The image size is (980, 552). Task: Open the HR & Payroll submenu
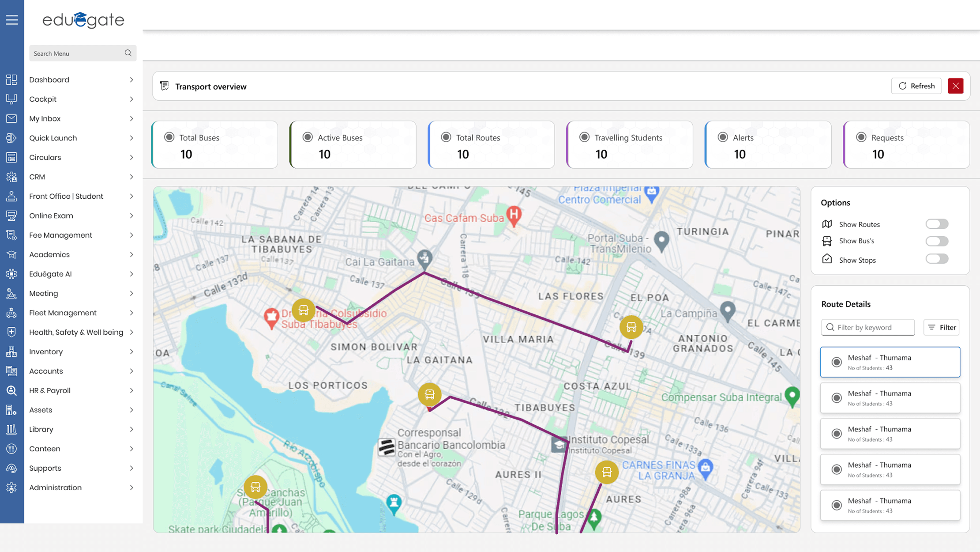[49, 390]
